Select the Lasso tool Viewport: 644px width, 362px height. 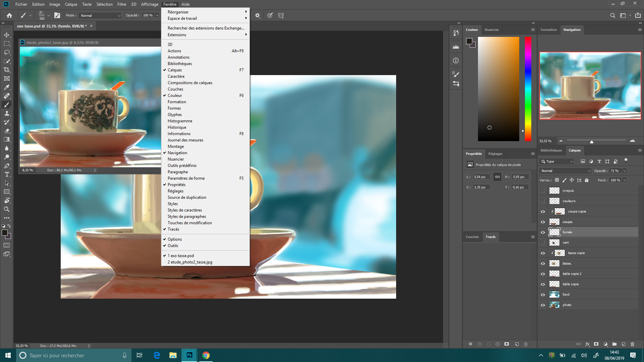pos(7,53)
